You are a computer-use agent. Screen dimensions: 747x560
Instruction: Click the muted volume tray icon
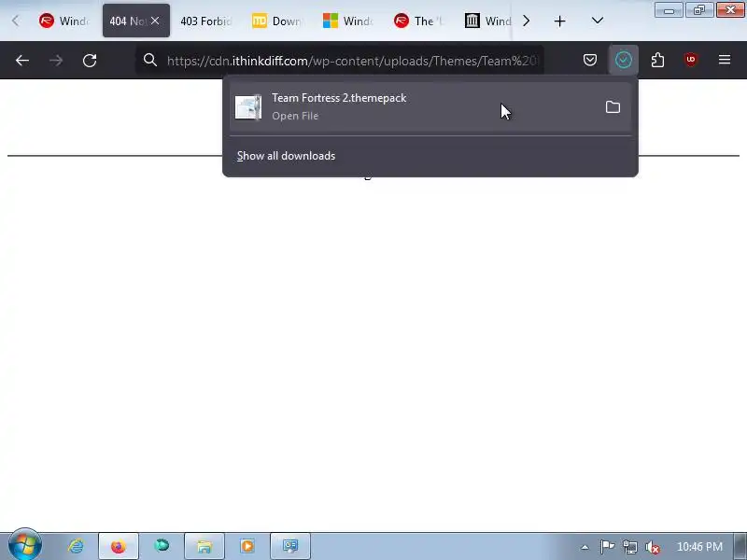pyautogui.click(x=652, y=547)
